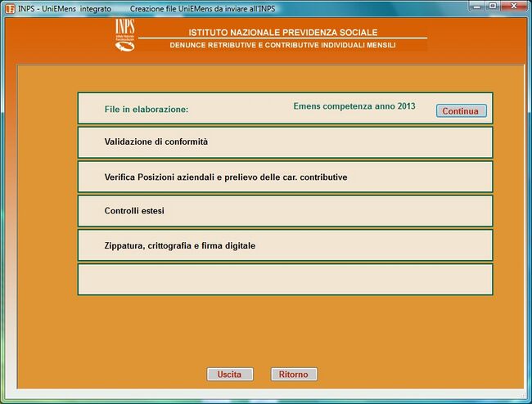The height and width of the screenshot is (404, 532).
Task: Click the empty row below Zippatura
Action: point(285,279)
